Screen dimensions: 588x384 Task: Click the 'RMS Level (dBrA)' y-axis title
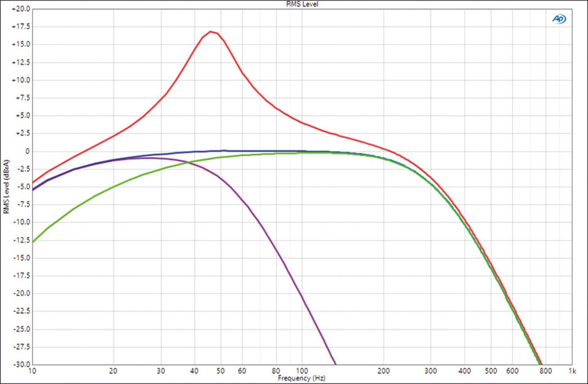point(6,187)
